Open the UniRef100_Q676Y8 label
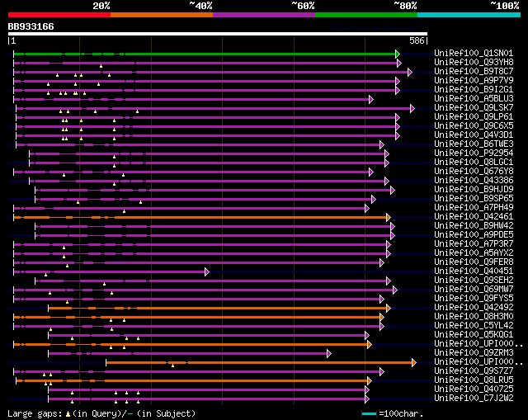Viewport: 528px width, 420px height. (474, 172)
